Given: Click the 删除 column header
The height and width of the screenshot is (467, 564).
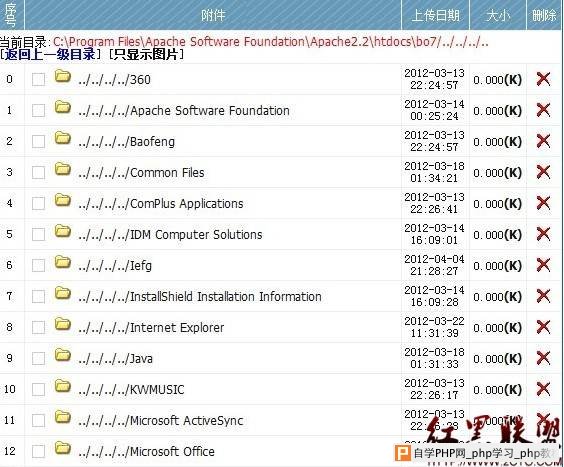Looking at the screenshot, I should point(544,15).
